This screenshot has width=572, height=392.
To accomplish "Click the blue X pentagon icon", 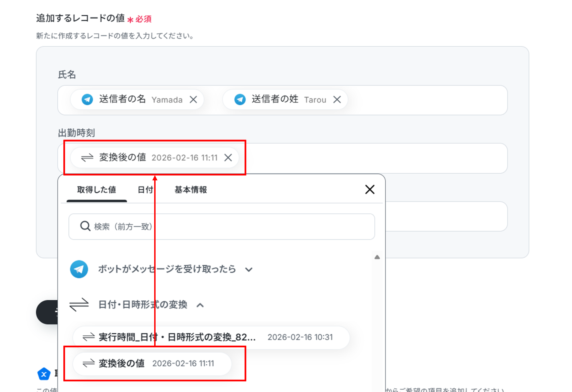I will pos(44,374).
